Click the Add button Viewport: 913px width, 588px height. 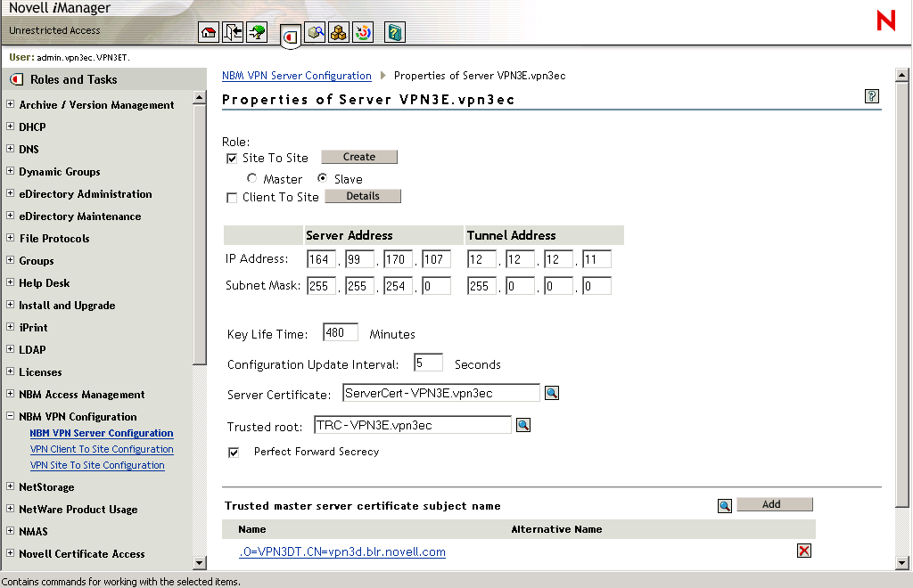click(x=775, y=504)
